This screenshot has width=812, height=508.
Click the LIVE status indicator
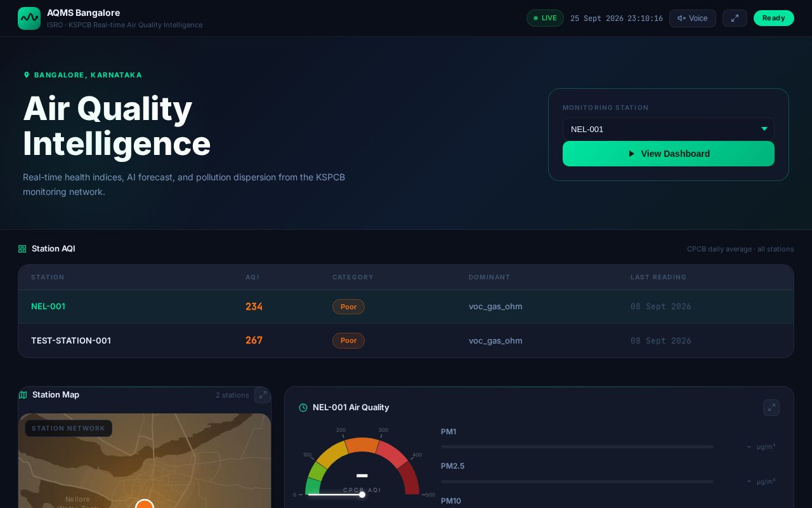point(545,18)
